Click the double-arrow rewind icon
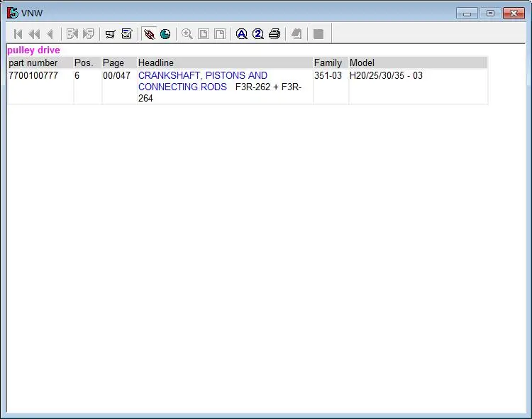Screen dimensions: 532x419 click(34, 34)
